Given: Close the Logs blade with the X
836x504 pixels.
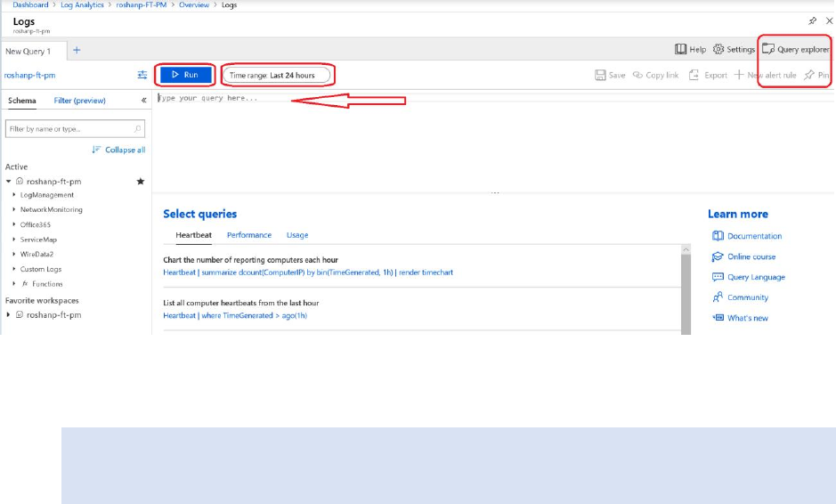Looking at the screenshot, I should (x=829, y=20).
